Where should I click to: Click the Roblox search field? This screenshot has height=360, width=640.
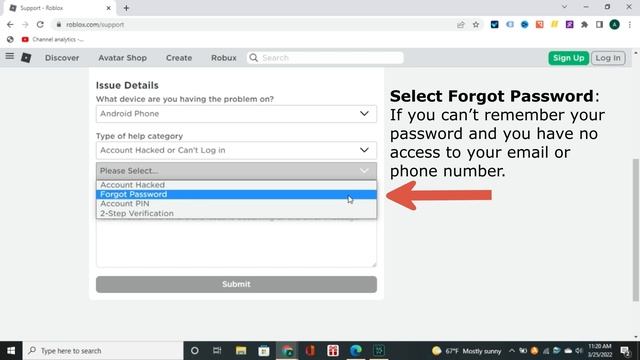(325, 58)
